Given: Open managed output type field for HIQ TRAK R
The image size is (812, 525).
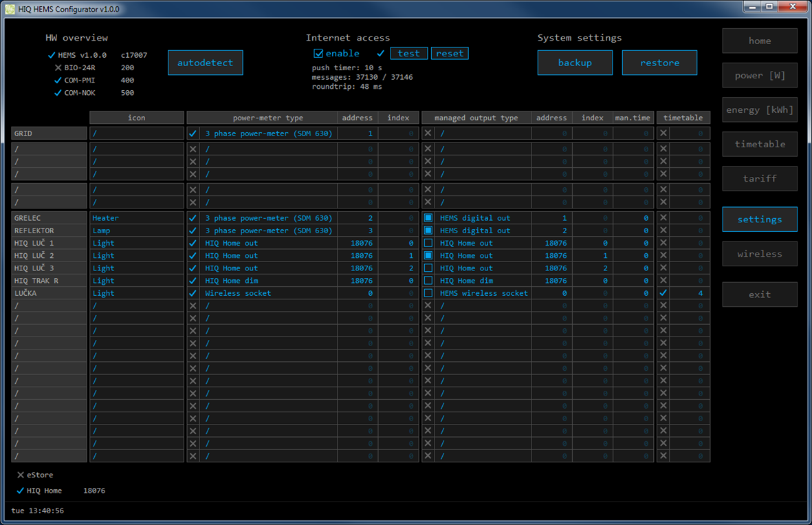Looking at the screenshot, I should click(x=483, y=281).
